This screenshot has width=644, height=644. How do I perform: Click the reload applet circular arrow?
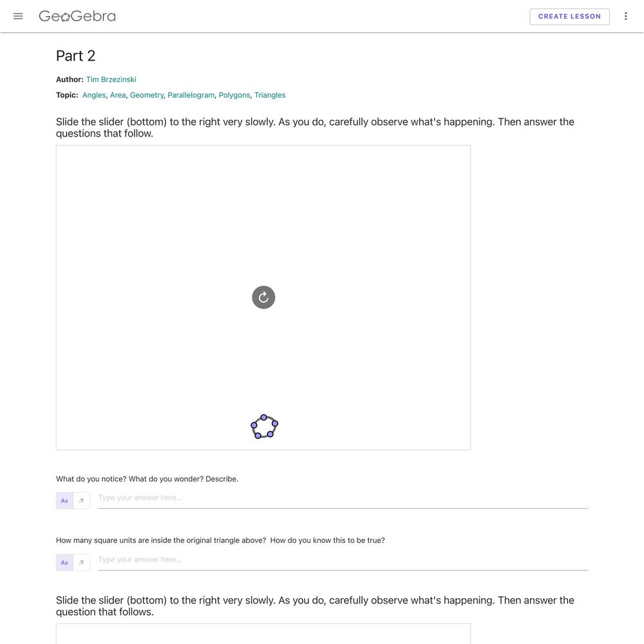point(263,297)
